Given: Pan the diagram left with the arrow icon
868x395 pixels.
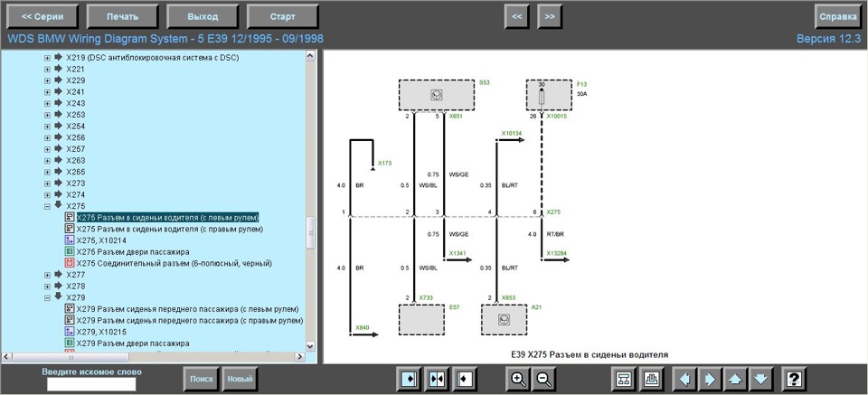Looking at the screenshot, I should click(684, 380).
